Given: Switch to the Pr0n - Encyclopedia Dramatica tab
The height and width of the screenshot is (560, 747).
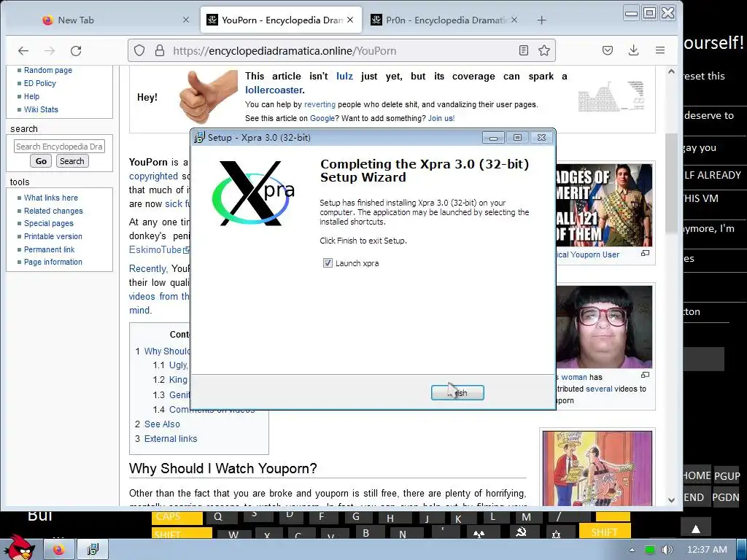Looking at the screenshot, I should (444, 20).
